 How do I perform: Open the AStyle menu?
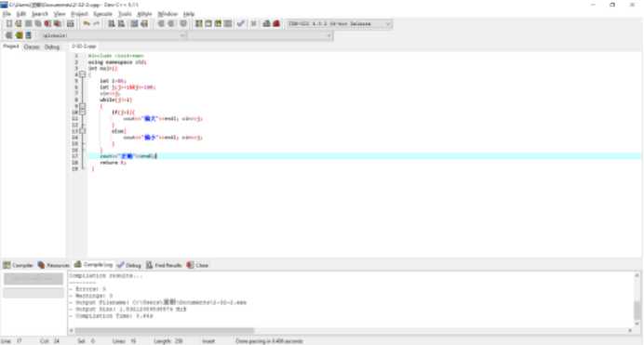click(144, 14)
